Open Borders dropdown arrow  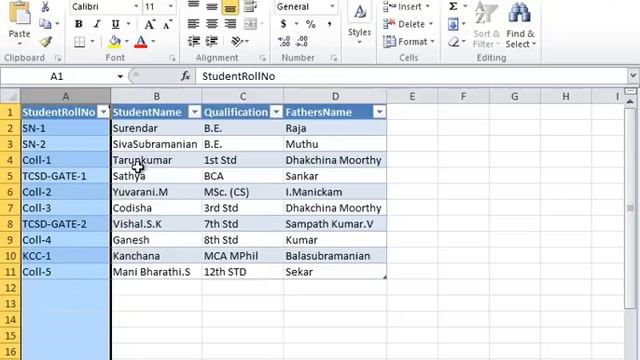click(x=93, y=42)
